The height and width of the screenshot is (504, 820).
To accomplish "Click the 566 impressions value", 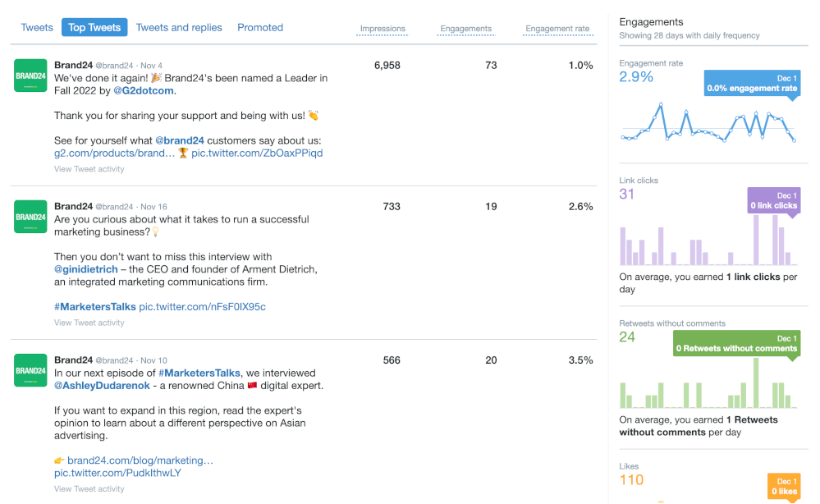I will pos(392,360).
